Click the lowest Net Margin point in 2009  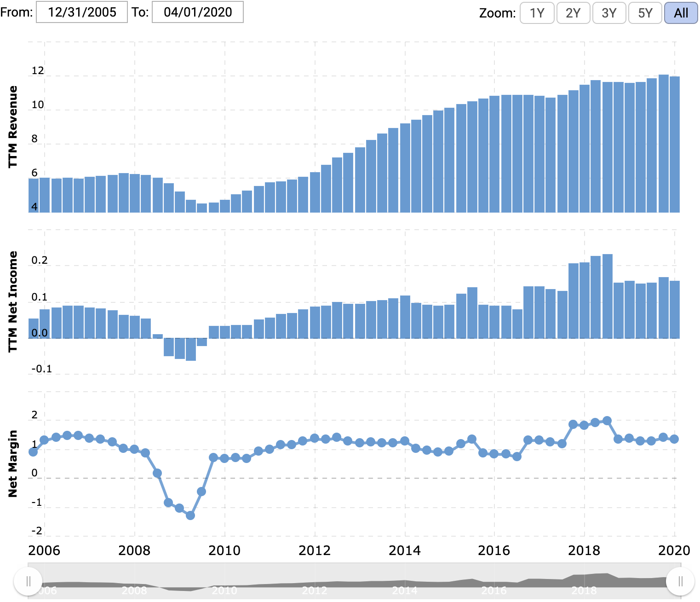[190, 515]
